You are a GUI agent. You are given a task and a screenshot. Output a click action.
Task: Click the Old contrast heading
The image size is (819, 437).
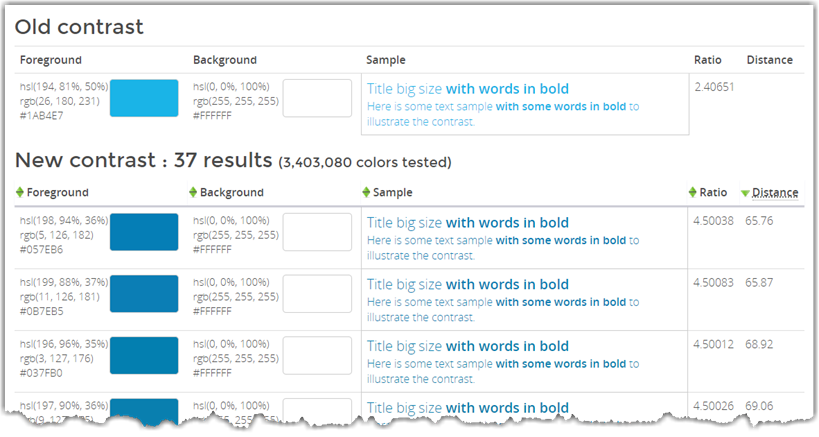79,27
